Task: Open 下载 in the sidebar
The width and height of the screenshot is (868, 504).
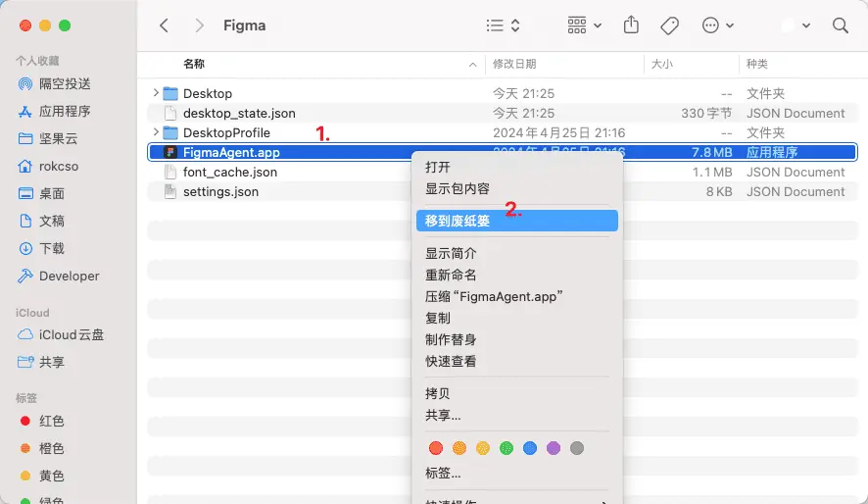Action: 41,248
